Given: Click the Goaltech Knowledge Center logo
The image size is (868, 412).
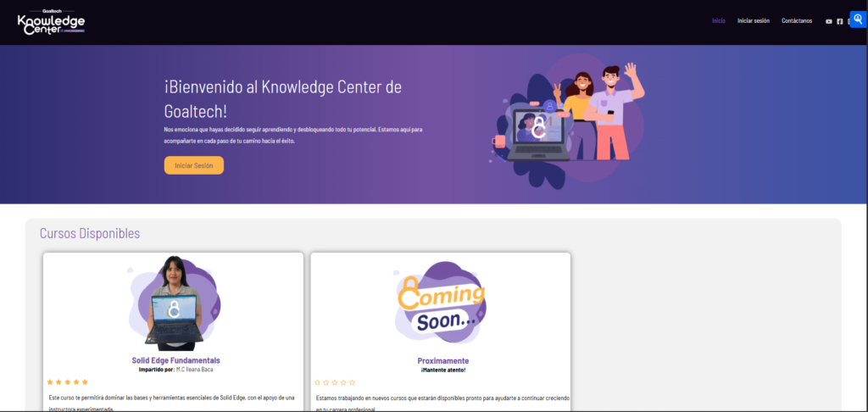Looking at the screenshot, I should pyautogui.click(x=51, y=22).
